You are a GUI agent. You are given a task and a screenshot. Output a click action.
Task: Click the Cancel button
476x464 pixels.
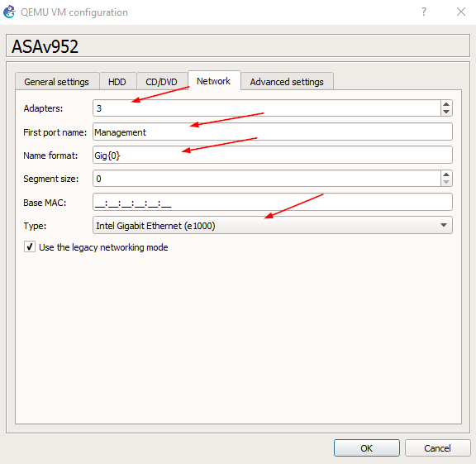pos(437,448)
